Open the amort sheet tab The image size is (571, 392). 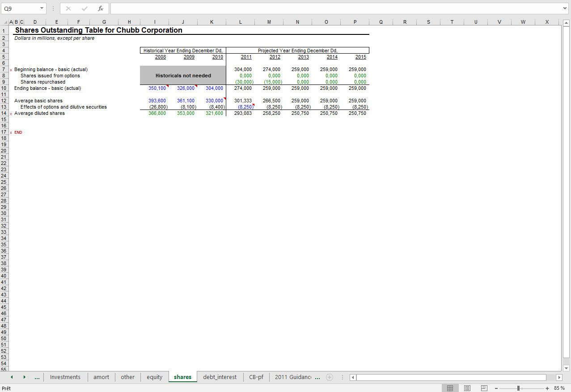coord(101,377)
